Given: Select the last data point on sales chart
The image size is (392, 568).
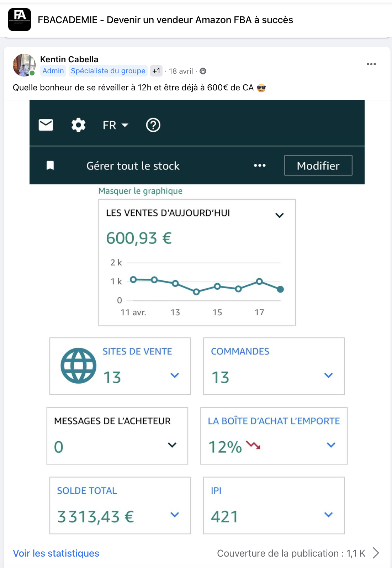Looking at the screenshot, I should [x=280, y=289].
